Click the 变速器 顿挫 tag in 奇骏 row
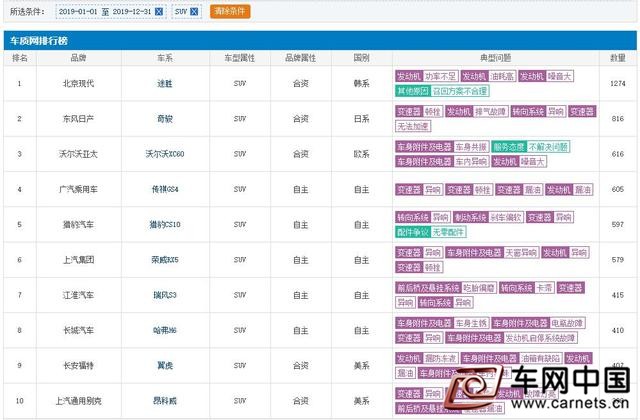 419,111
